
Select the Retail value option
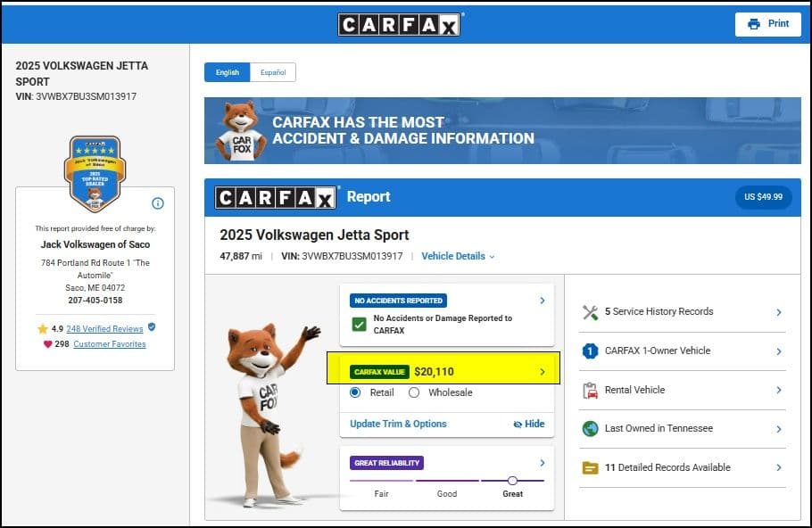pyautogui.click(x=355, y=392)
